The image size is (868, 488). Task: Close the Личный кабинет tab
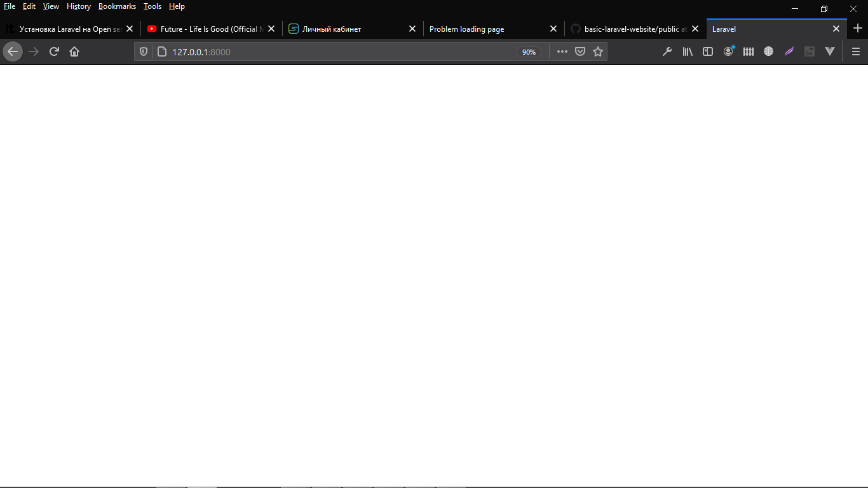click(x=412, y=29)
